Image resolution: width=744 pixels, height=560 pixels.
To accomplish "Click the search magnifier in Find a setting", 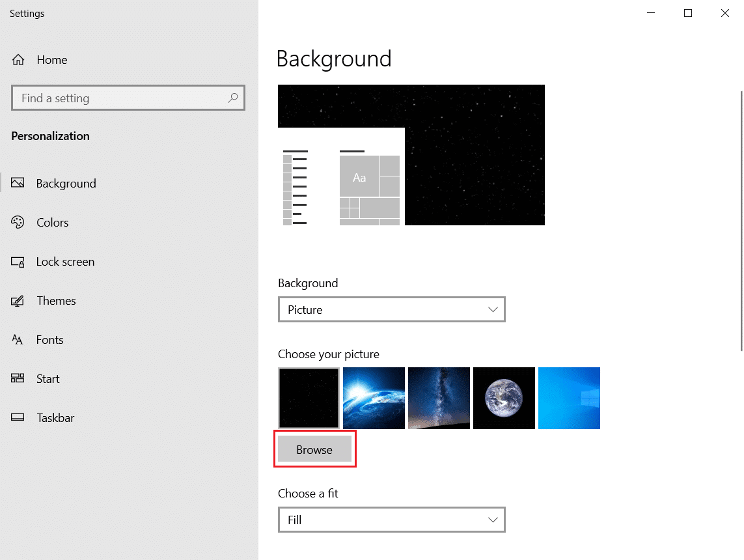I will (x=232, y=98).
